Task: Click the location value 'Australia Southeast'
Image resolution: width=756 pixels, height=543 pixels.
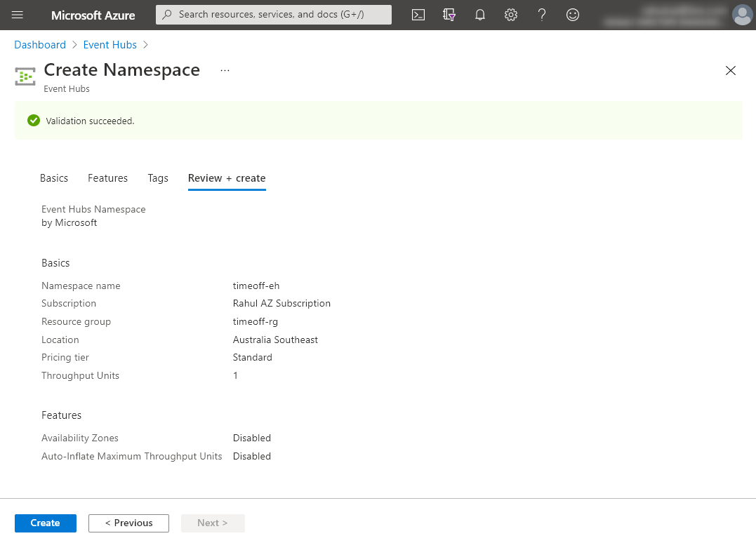Action: (275, 340)
